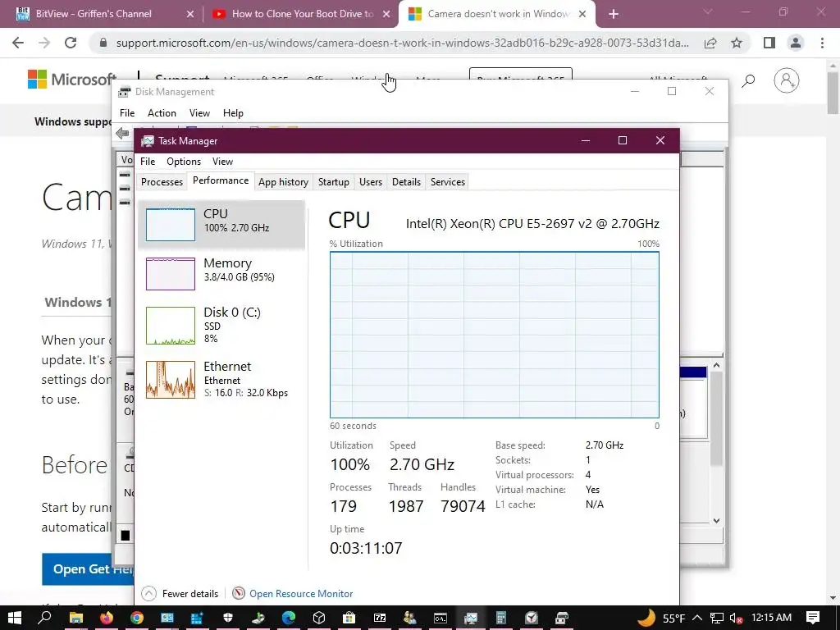The height and width of the screenshot is (630, 840).
Task: Open Disk Management's View menu
Action: coord(199,113)
